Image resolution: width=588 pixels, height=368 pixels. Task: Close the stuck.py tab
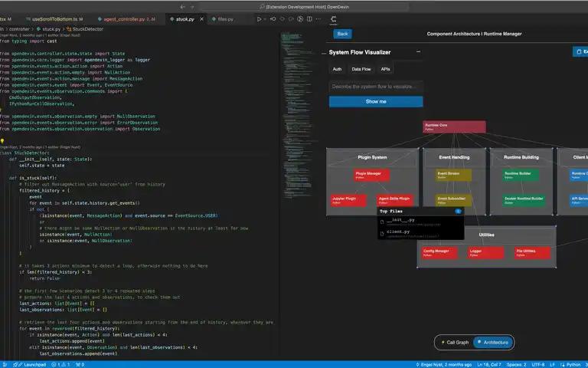(201, 18)
